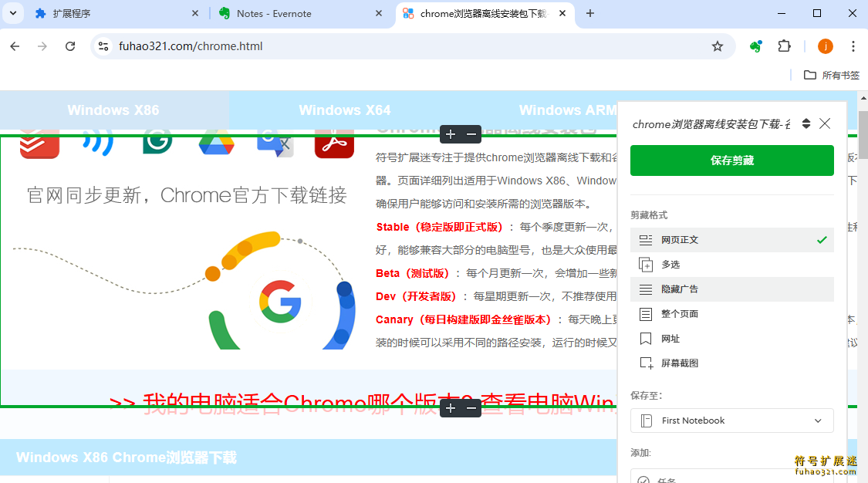
Task: Click the Evernote Web Clipper extension icon
Action: coord(755,46)
